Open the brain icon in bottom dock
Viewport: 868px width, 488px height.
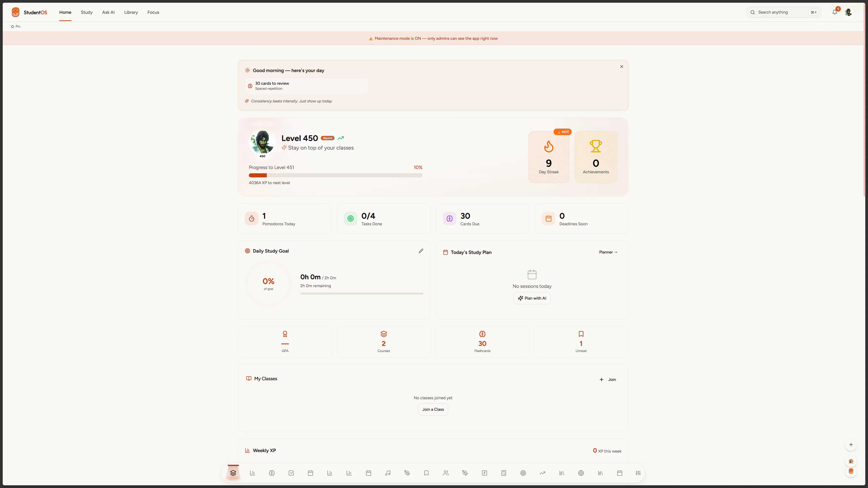click(272, 473)
